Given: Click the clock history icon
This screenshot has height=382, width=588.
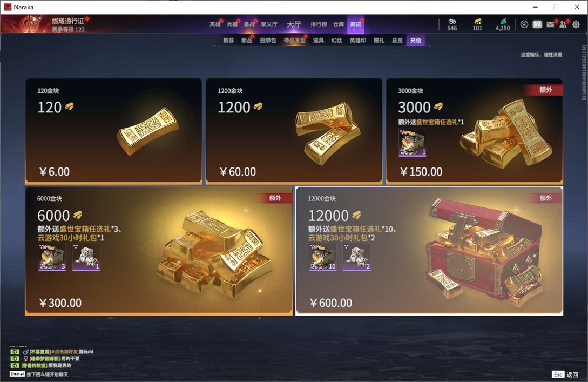Looking at the screenshot, I should [524, 24].
